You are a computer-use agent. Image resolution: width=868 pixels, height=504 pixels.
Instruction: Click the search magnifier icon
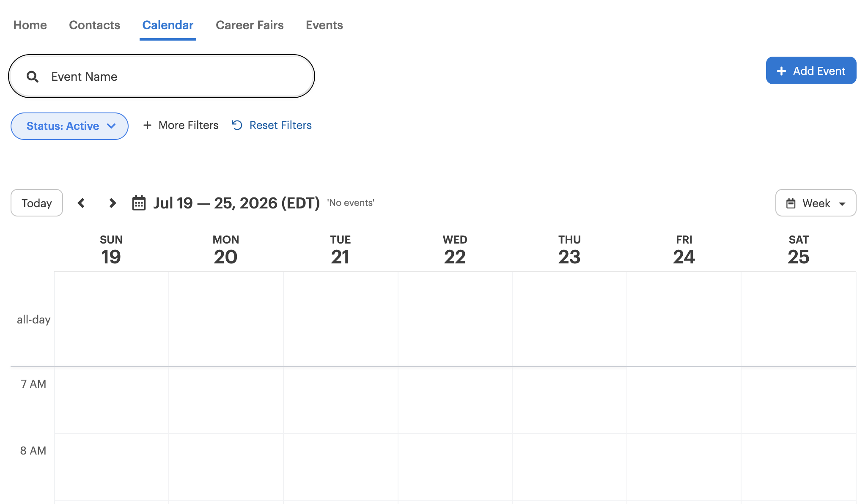pyautogui.click(x=33, y=77)
